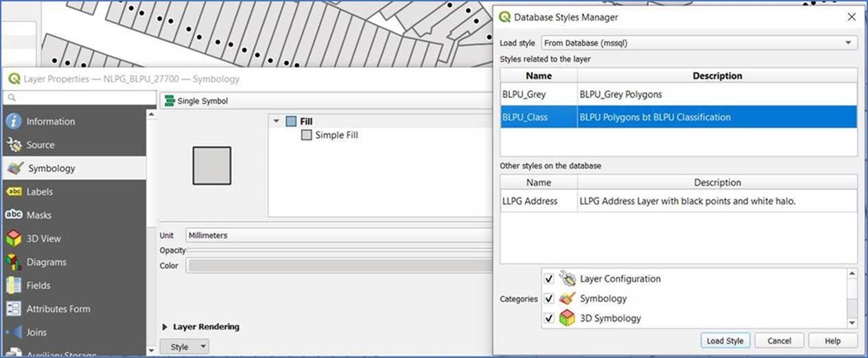The width and height of the screenshot is (868, 358).
Task: Click the sidebar scroll down arrow
Action: (x=152, y=350)
